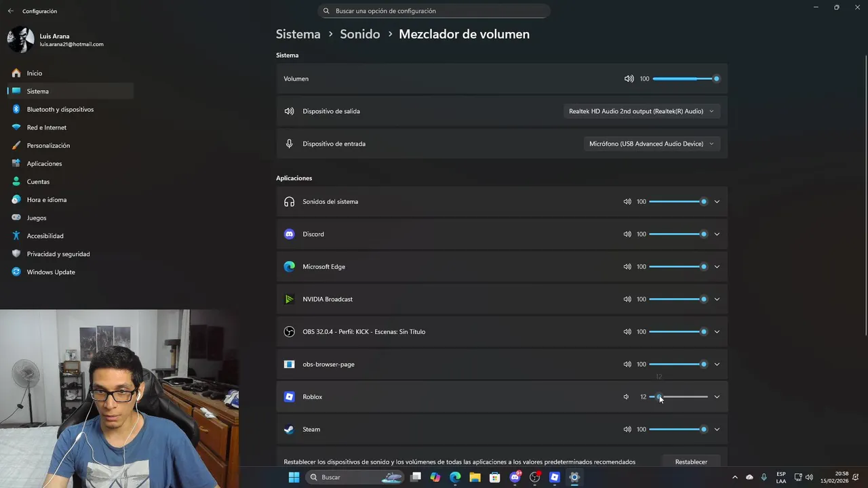Click the Steam app icon in the list
The height and width of the screenshot is (488, 868).
click(x=290, y=429)
